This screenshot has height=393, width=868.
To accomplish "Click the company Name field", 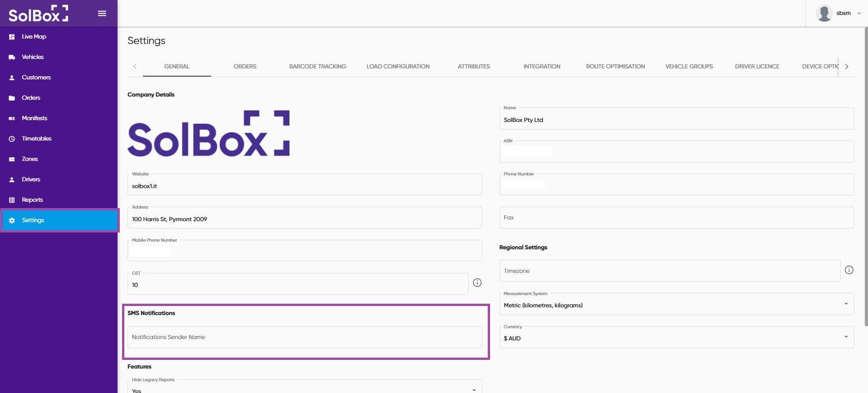I will pyautogui.click(x=677, y=119).
